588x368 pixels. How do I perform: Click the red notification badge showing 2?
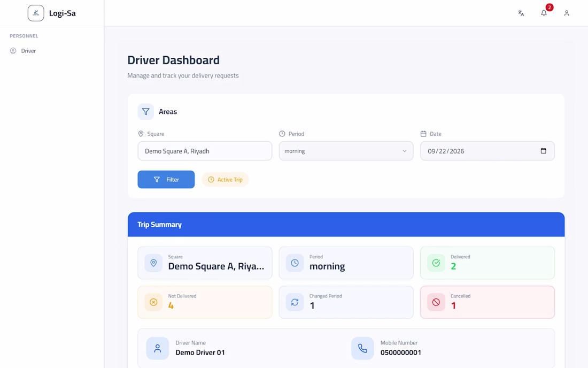pos(550,7)
